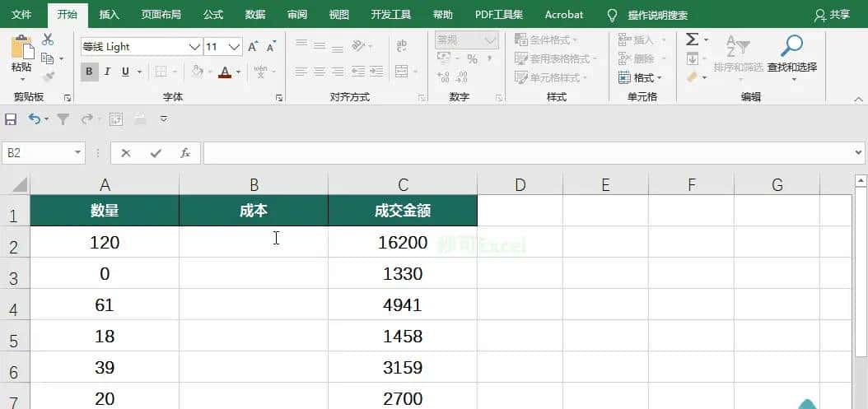Click the increase indent icon
Image resolution: width=868 pixels, height=409 pixels.
(x=377, y=72)
